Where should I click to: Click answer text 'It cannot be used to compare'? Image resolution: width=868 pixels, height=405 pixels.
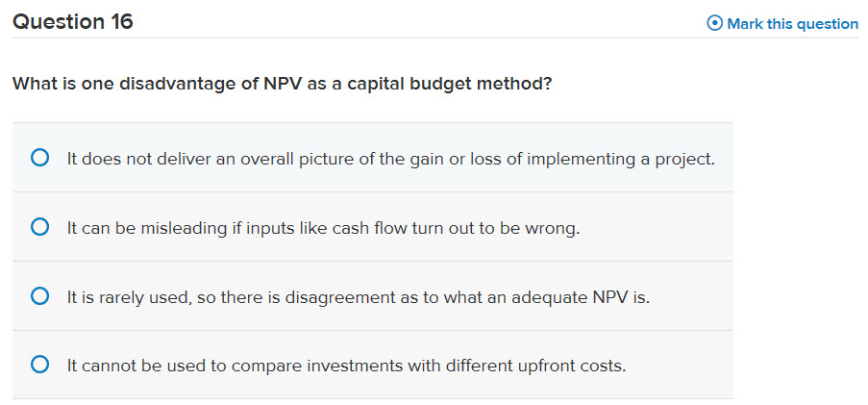347,367
